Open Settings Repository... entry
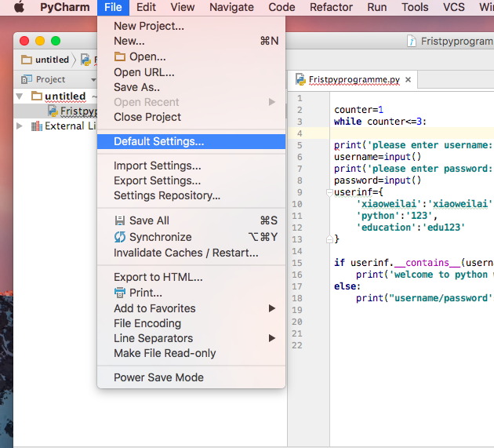 (x=191, y=195)
